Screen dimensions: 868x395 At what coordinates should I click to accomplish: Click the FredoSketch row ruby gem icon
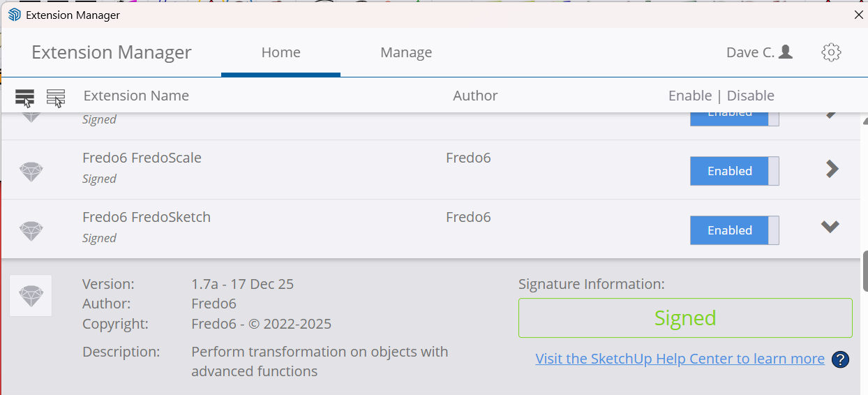click(31, 230)
